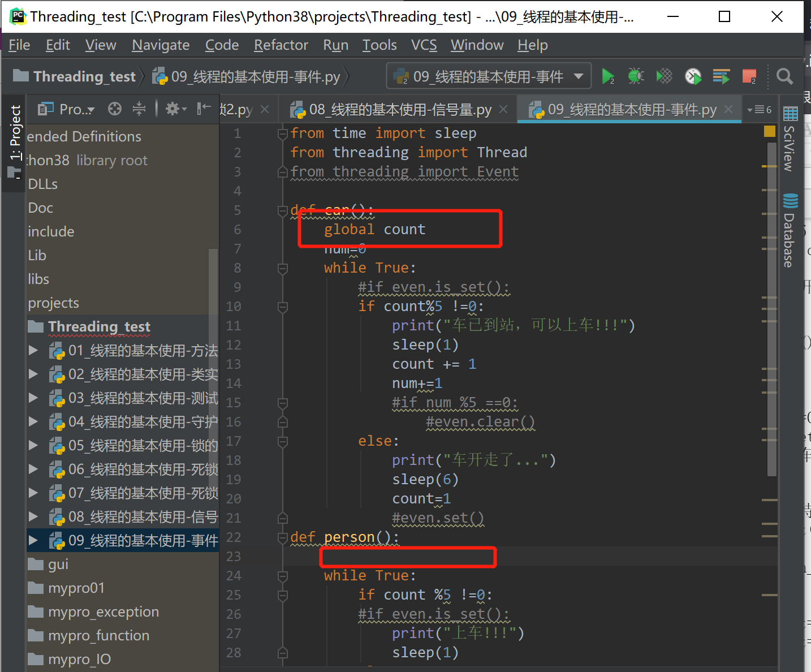Expand 08_线程的基本使用-信号 file node

click(x=33, y=517)
